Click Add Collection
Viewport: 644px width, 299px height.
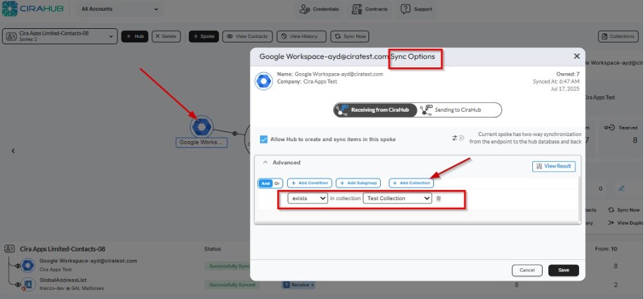[411, 183]
